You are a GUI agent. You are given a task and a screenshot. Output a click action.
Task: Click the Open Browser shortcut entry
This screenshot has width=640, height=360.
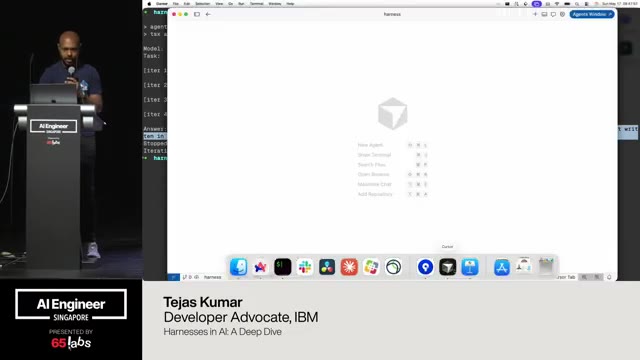click(392, 174)
